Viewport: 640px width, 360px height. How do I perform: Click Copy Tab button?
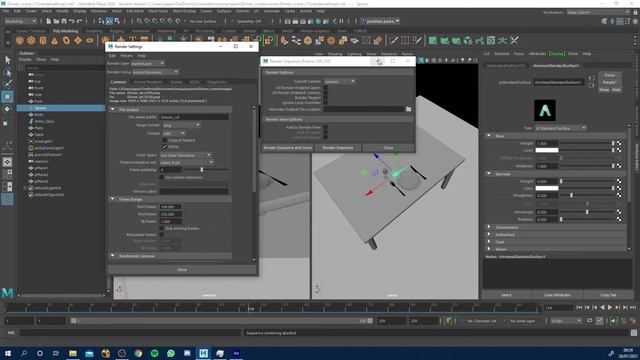point(608,295)
